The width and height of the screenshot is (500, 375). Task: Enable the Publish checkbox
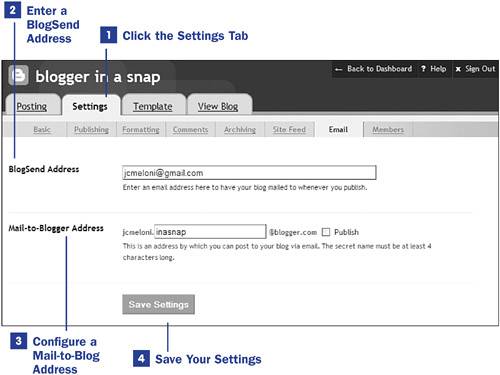(x=326, y=232)
